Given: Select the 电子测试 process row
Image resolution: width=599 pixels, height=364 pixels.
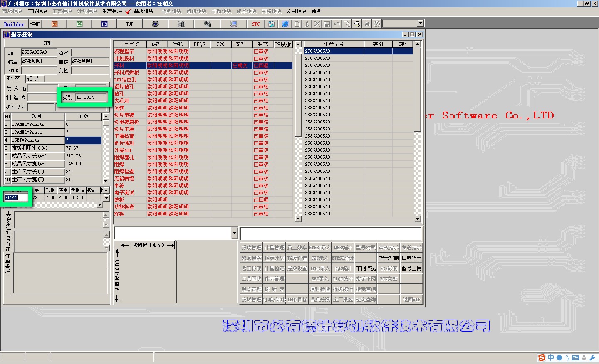Looking at the screenshot, I should (x=203, y=192).
